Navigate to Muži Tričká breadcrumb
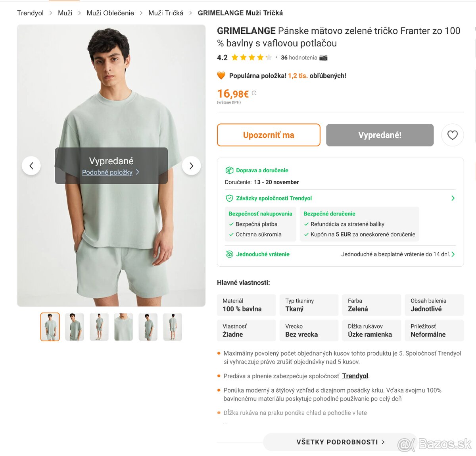 (166, 13)
